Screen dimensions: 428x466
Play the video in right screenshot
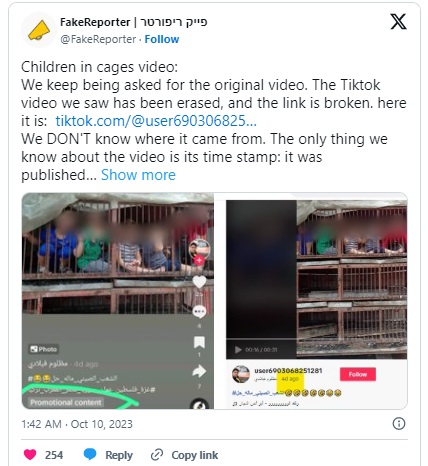238,350
